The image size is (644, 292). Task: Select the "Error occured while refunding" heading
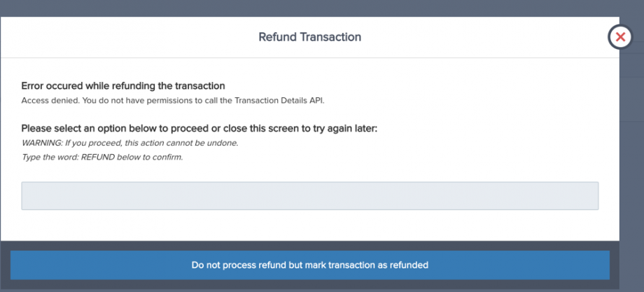123,86
